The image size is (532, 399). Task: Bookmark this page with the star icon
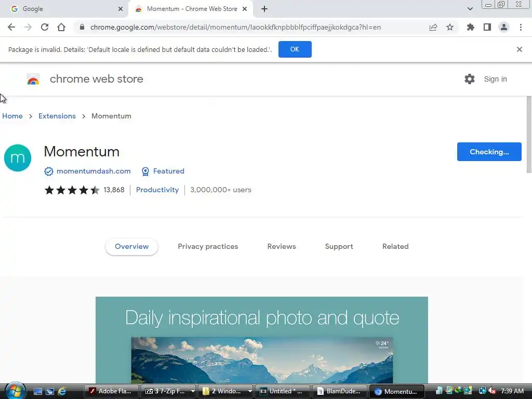tap(449, 27)
